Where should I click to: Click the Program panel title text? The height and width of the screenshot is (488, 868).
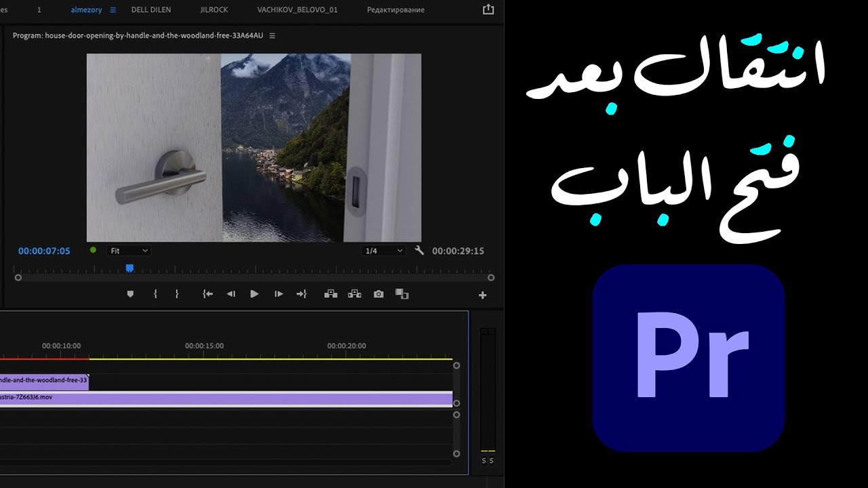coord(138,36)
